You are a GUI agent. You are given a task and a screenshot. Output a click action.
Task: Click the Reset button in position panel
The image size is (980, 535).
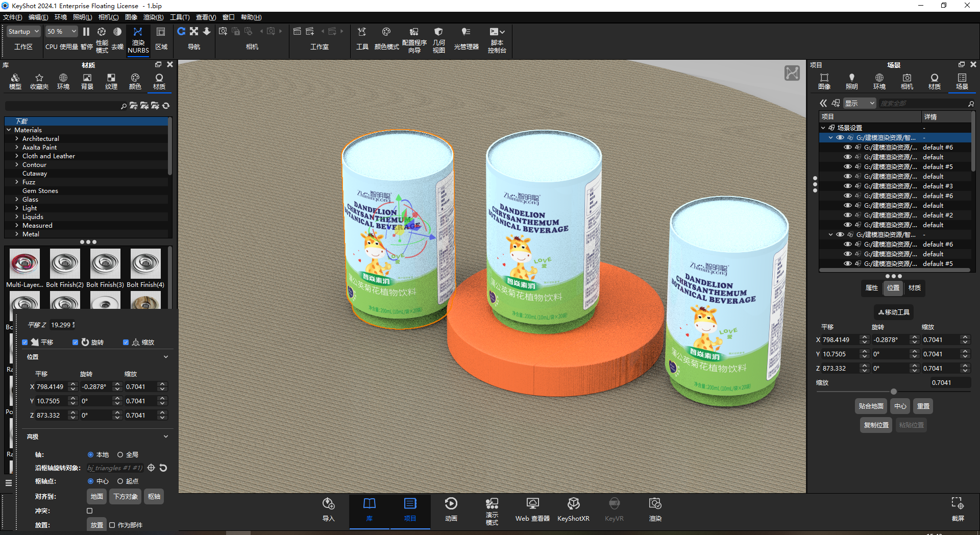(923, 406)
